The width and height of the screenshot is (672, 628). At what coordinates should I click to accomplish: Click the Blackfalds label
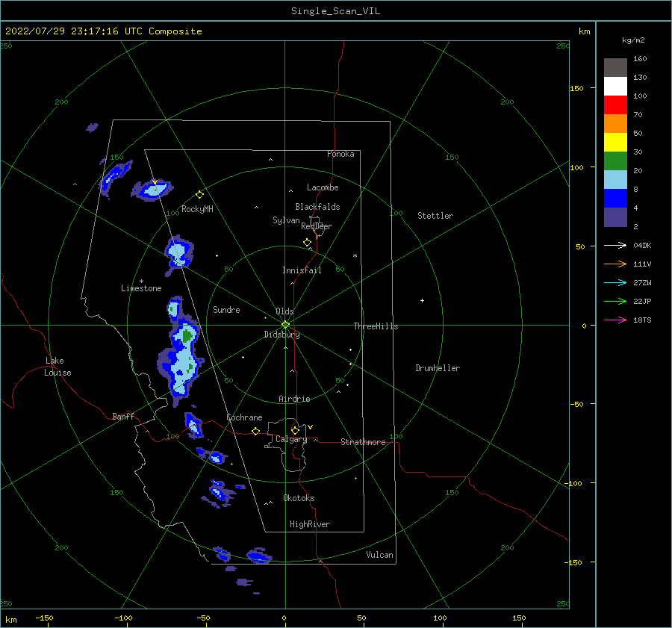[317, 207]
